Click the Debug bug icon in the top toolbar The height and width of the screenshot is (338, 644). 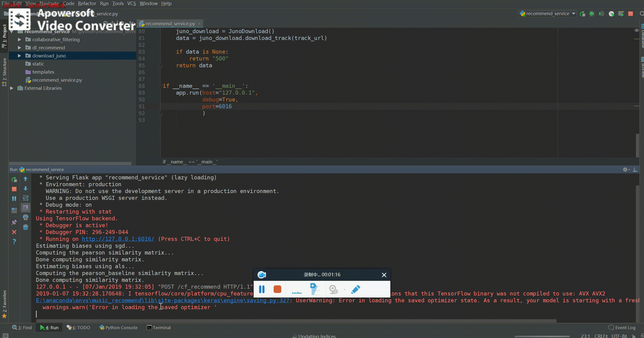[x=592, y=14]
